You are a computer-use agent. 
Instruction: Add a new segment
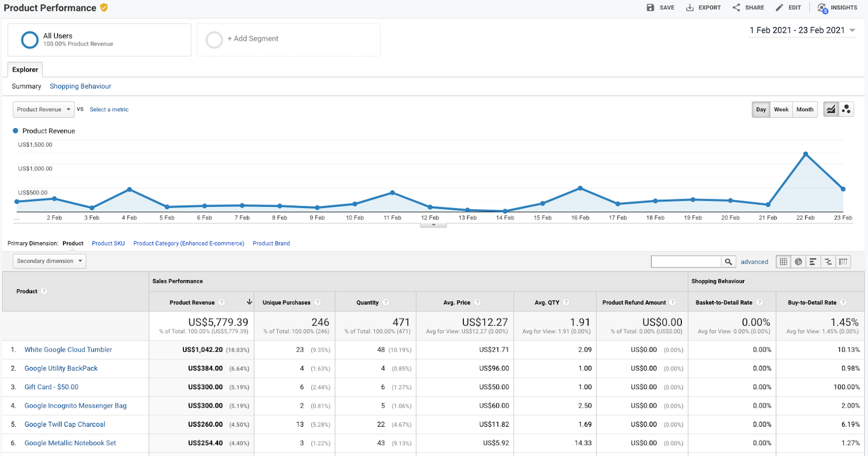pos(289,40)
